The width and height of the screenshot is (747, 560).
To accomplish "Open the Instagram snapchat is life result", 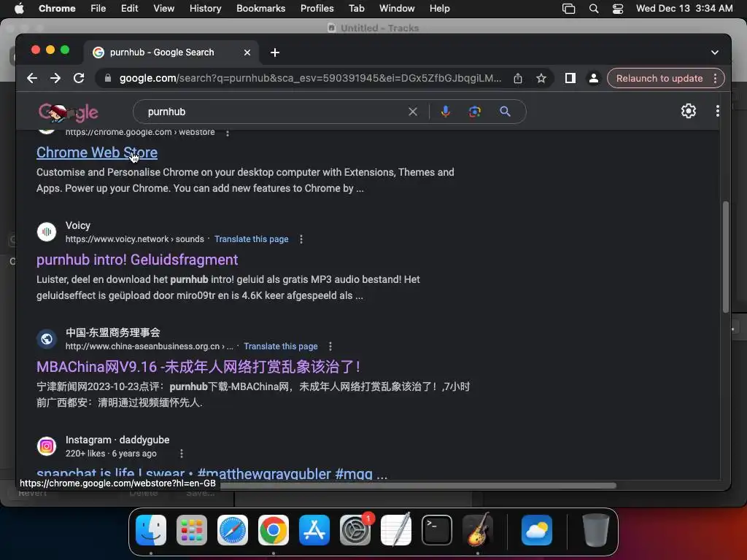I will (x=212, y=472).
